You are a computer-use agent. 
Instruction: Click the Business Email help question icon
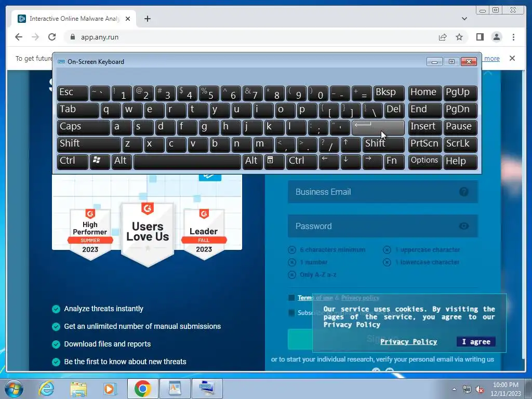464,192
